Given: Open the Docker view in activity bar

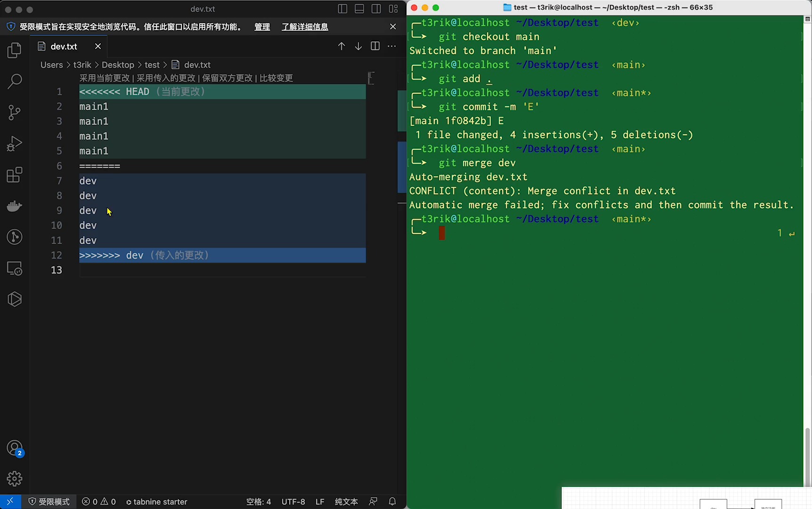Looking at the screenshot, I should coord(15,206).
